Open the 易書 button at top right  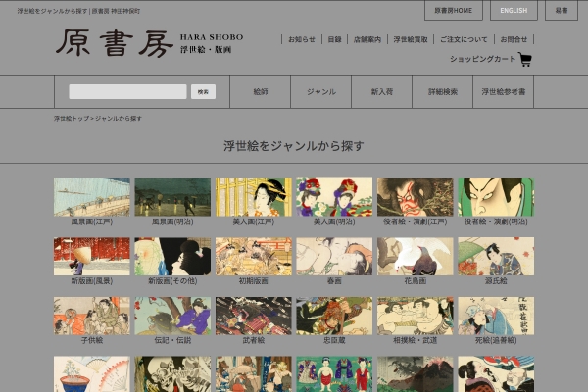pyautogui.click(x=562, y=11)
